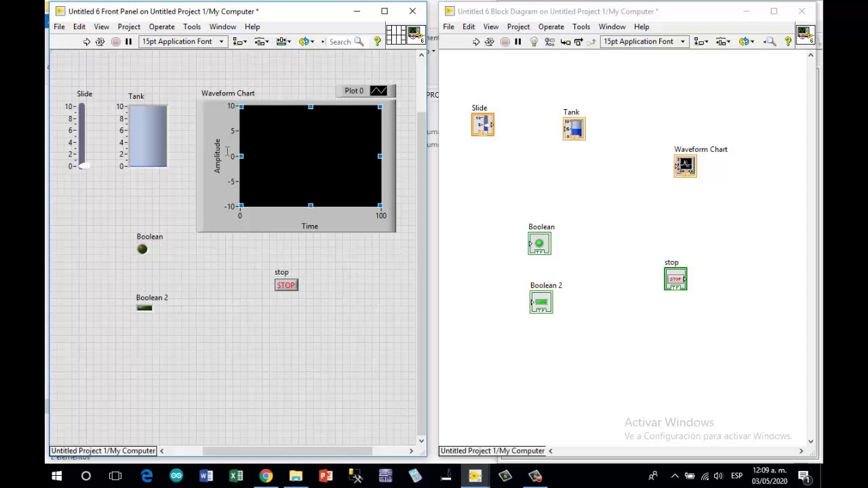Screen dimensions: 868x488
Task: Select Tank terminal in Block Diagram
Action: pyautogui.click(x=574, y=129)
